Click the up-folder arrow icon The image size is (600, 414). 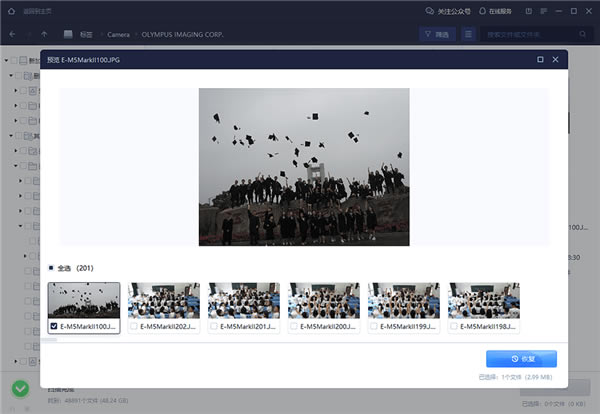pyautogui.click(x=44, y=34)
